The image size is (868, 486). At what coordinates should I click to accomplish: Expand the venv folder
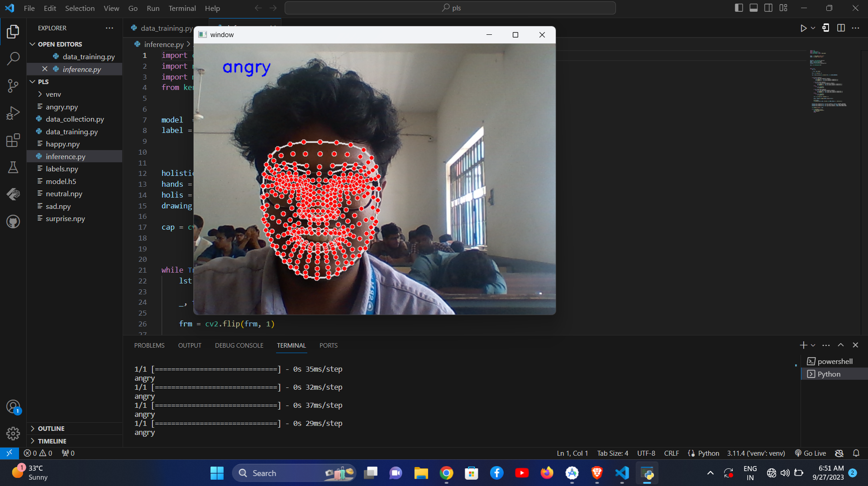click(x=53, y=94)
